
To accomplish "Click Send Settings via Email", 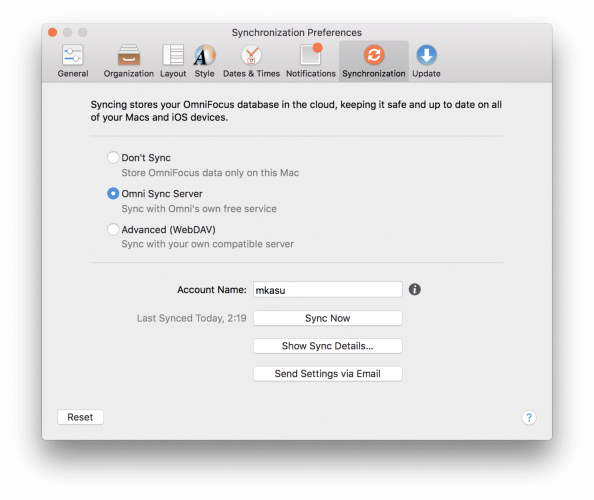I will [x=328, y=374].
